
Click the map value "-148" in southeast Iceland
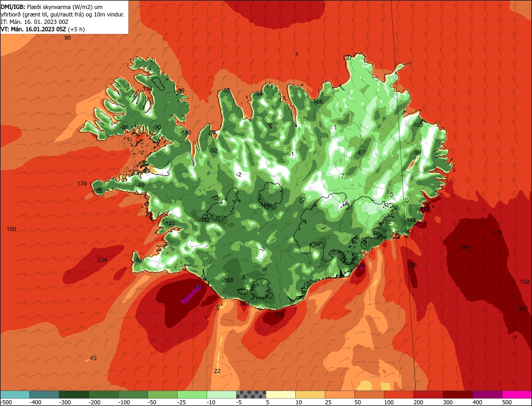point(410,221)
